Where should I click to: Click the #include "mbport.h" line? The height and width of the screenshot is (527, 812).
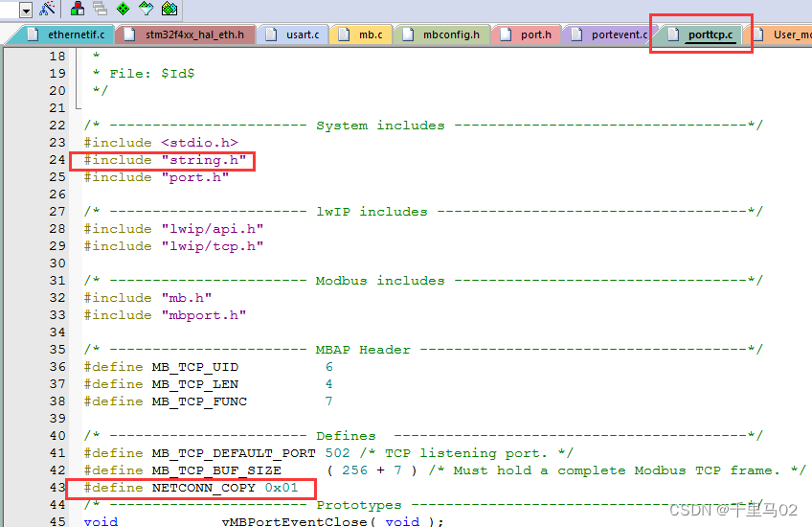point(166,315)
